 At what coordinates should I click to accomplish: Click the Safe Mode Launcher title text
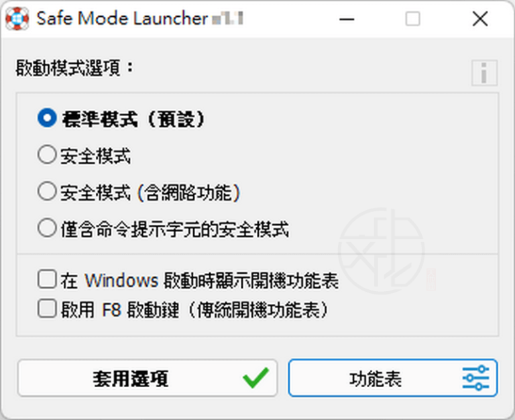122,18
